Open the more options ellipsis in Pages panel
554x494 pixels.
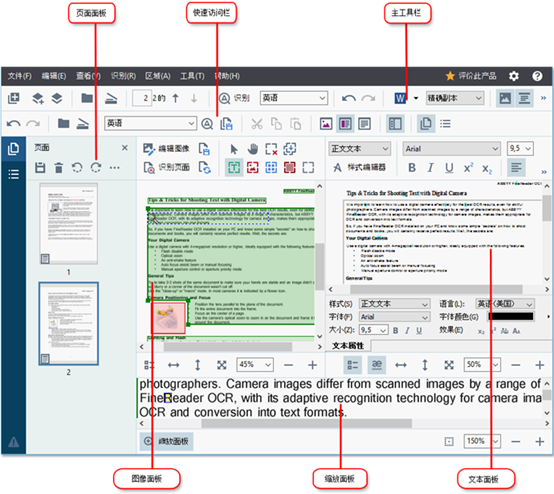[114, 167]
